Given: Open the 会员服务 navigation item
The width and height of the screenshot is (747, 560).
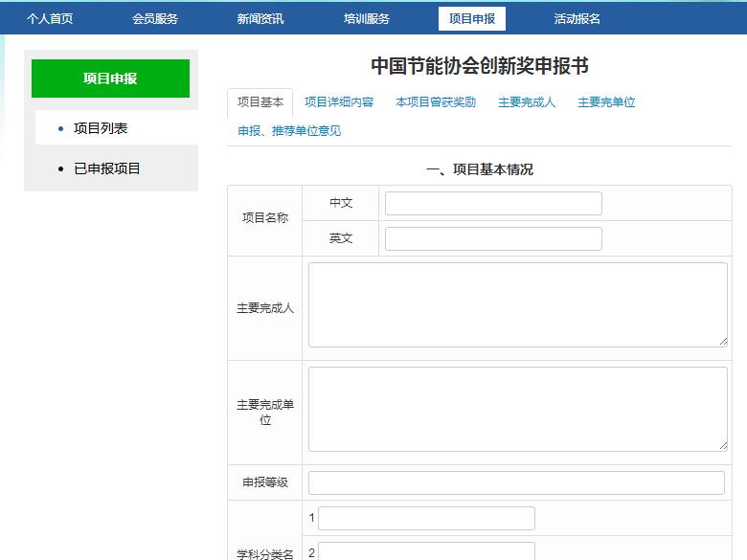Looking at the screenshot, I should pyautogui.click(x=155, y=19).
